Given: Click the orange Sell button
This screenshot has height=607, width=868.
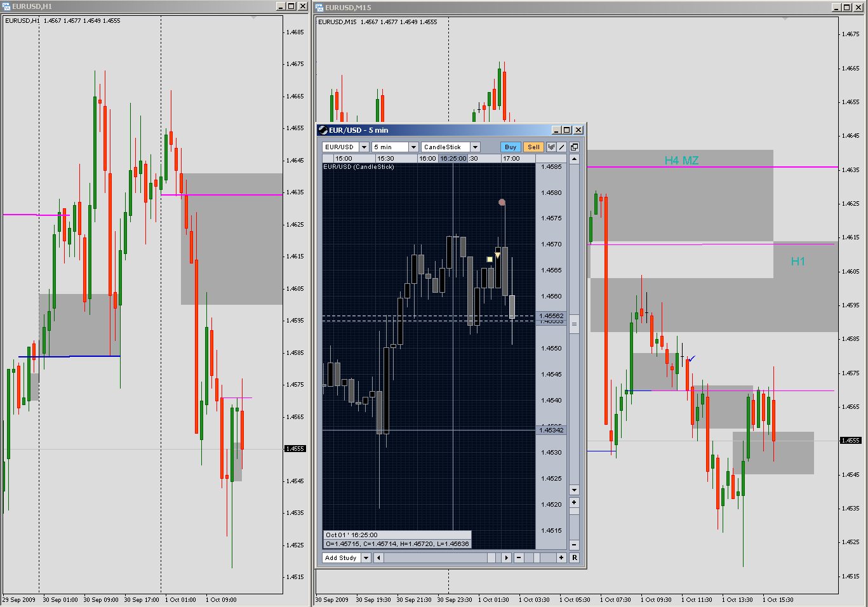Looking at the screenshot, I should [533, 147].
